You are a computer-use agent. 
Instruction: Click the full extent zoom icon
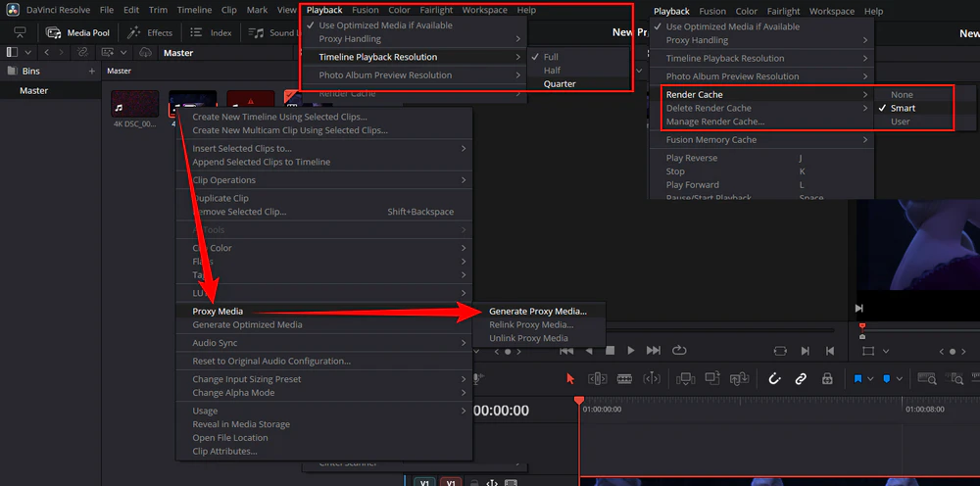(926, 378)
